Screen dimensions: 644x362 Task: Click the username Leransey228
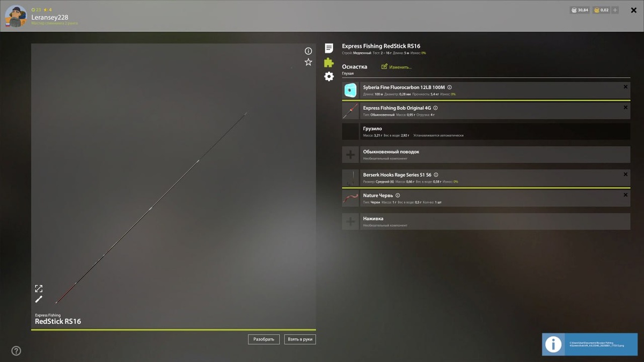click(x=50, y=17)
